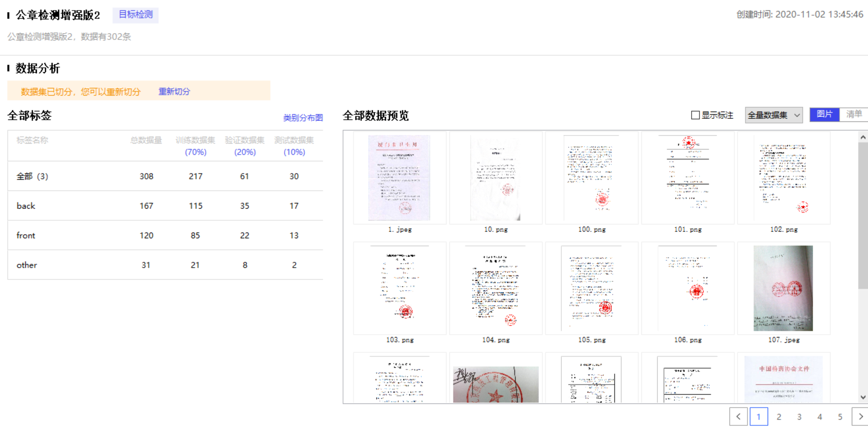Open the 全量数据集 dropdown
Screen dimensions: 868x427
click(774, 115)
